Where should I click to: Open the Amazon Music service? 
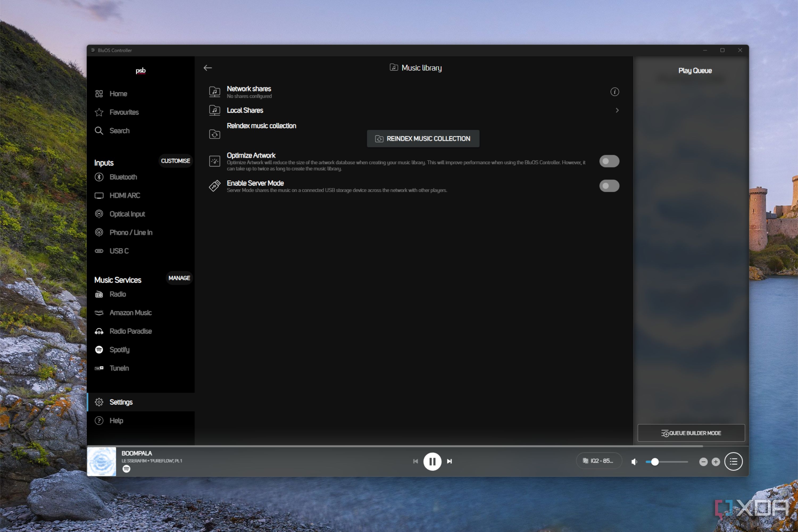[141, 313]
